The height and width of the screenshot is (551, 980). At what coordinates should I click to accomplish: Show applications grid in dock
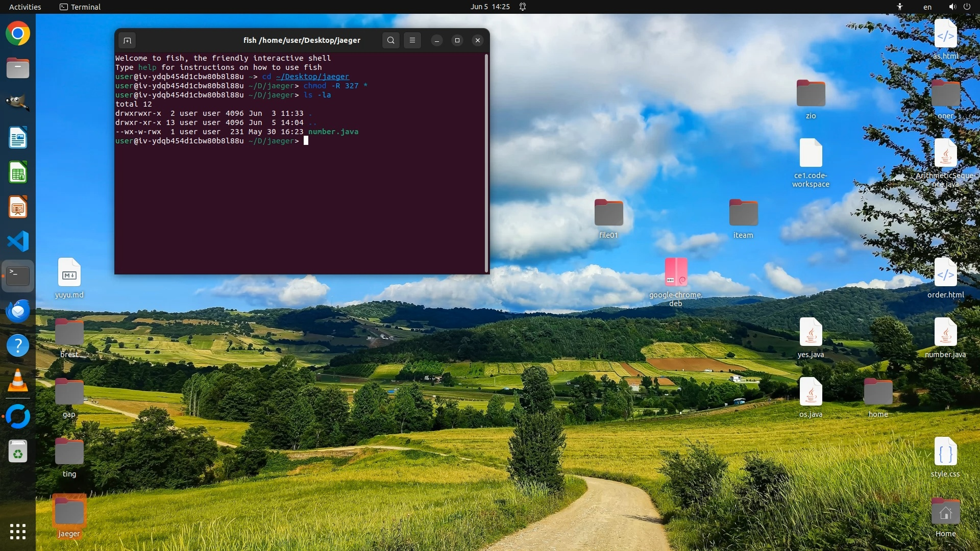click(x=18, y=532)
